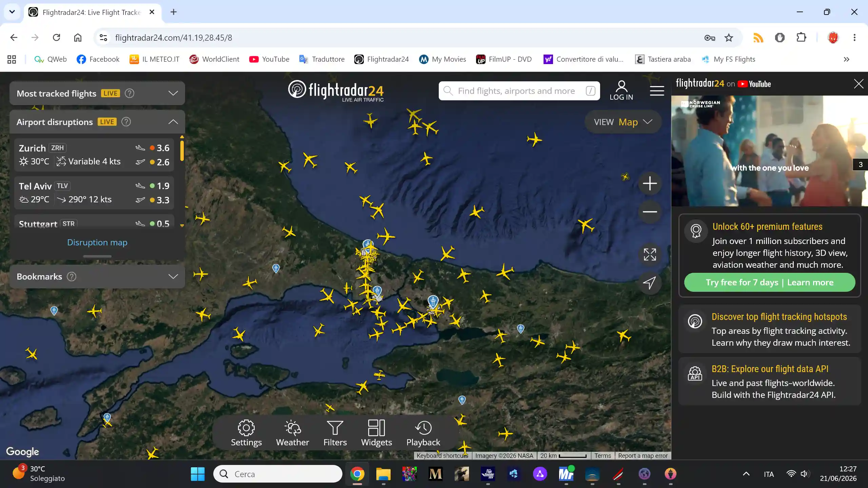
Task: Click the flight search input field
Action: coord(519,91)
